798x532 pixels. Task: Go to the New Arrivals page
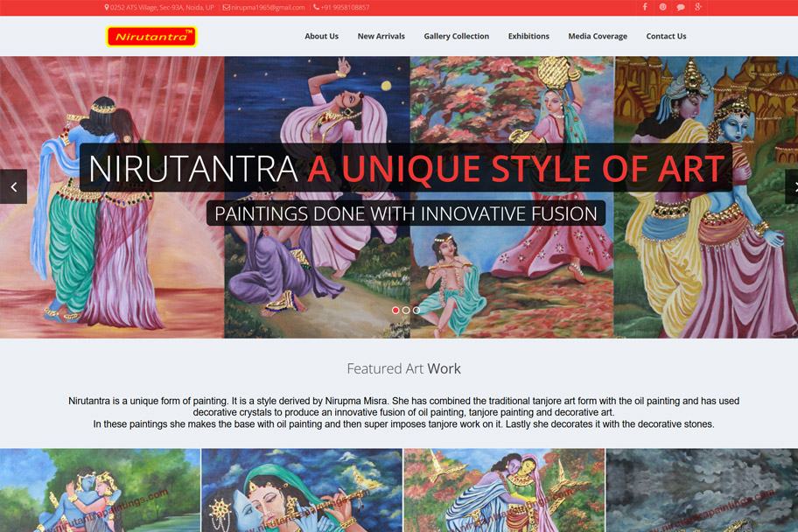pos(381,37)
